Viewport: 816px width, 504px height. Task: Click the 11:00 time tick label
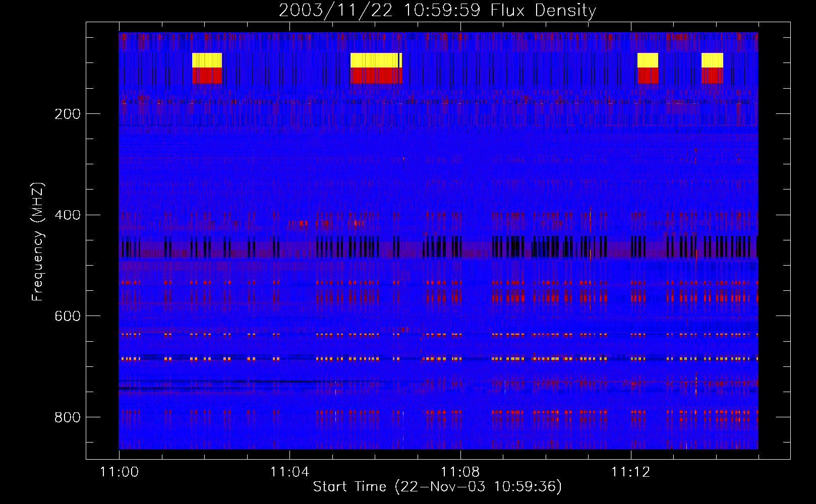[x=119, y=472]
